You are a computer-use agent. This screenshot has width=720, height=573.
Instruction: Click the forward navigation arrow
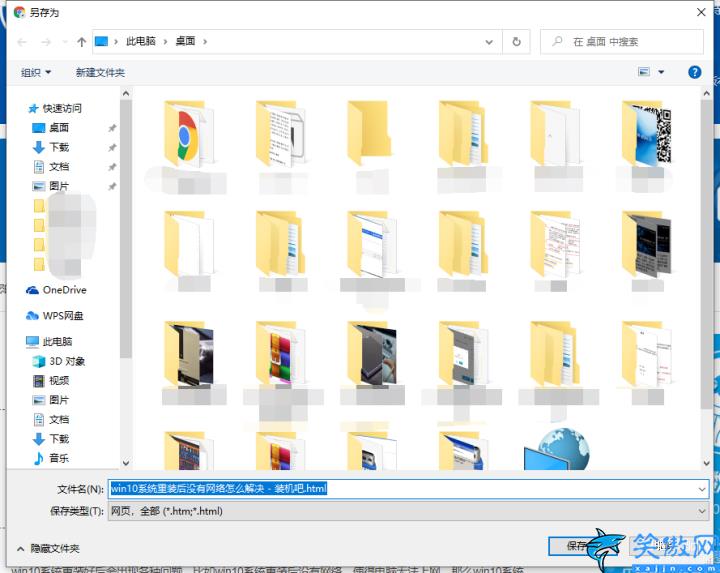coord(46,42)
